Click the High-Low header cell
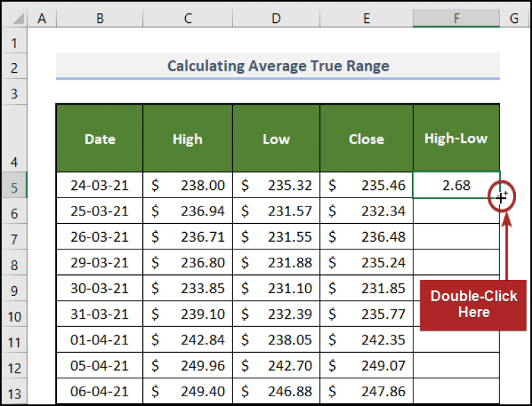Screen dimensions: 532x406 456,139
